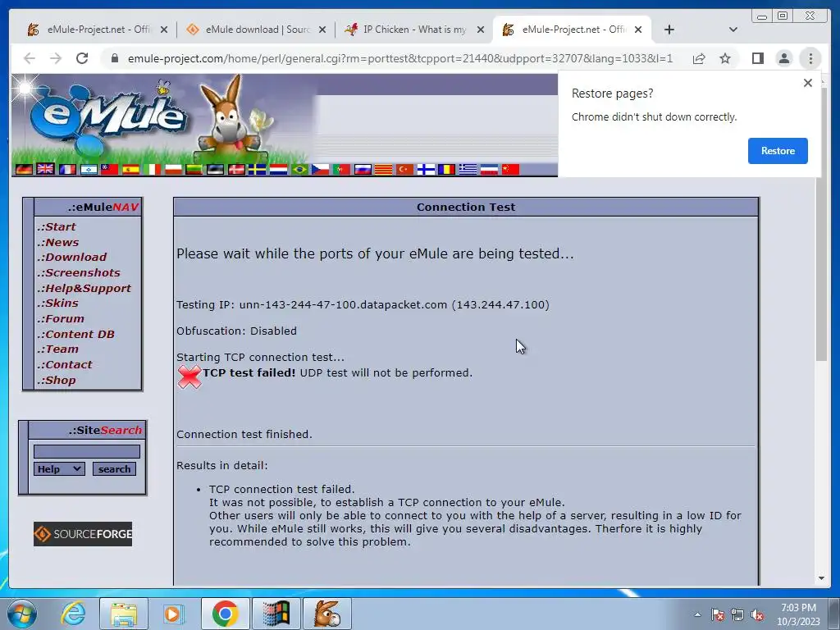
Task: Switch to the eMule download SourceForge tab
Action: pyautogui.click(x=257, y=30)
